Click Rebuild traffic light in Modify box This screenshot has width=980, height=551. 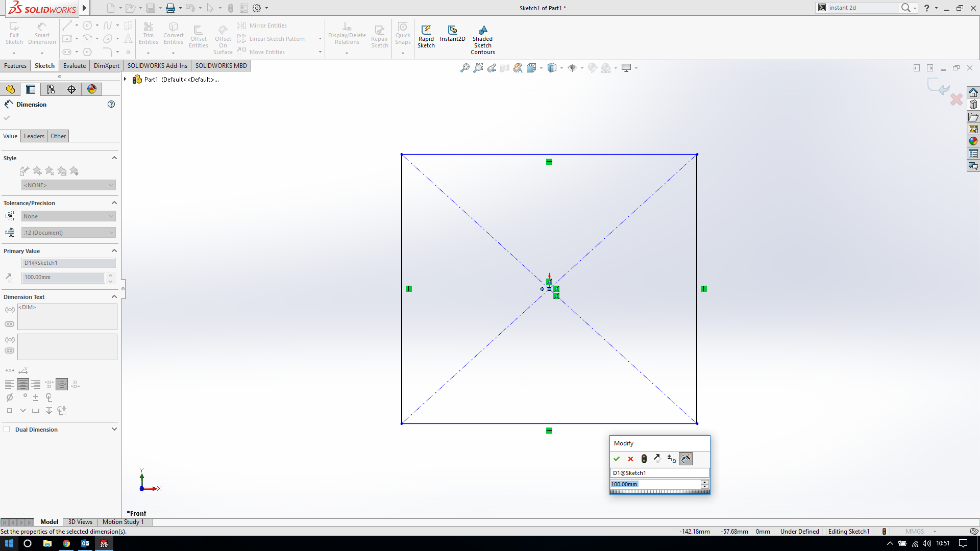coord(644,459)
